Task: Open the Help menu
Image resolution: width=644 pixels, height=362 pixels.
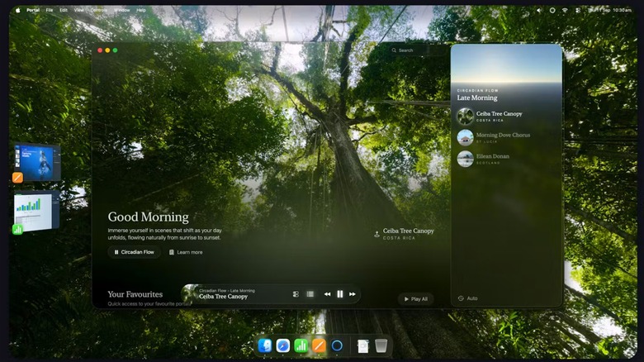Action: click(141, 10)
